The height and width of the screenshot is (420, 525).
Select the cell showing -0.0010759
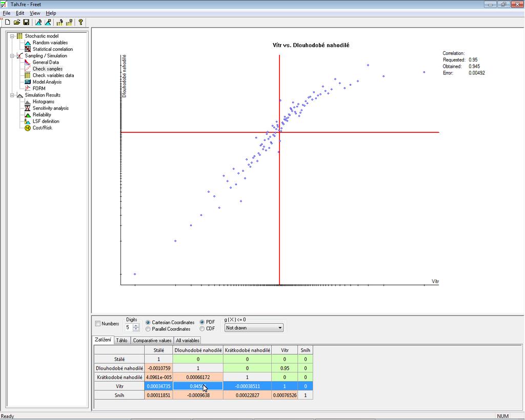(159, 368)
